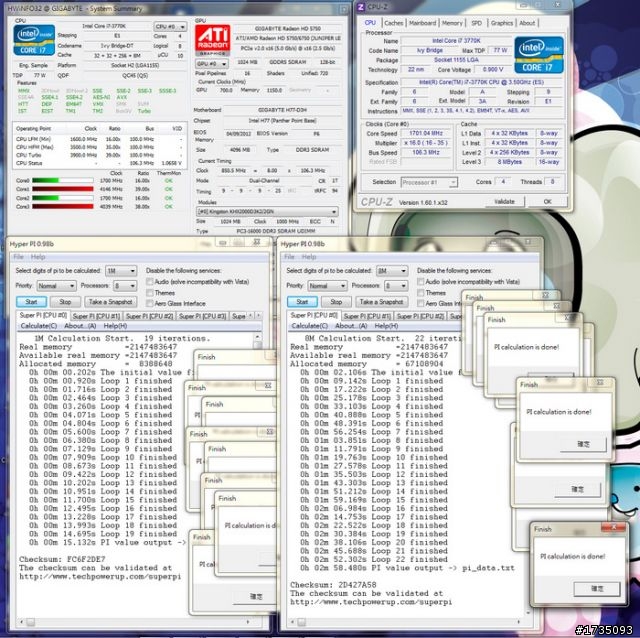Toggle Aero Glass Interface checkbox in left Hyper PI

[x=150, y=303]
